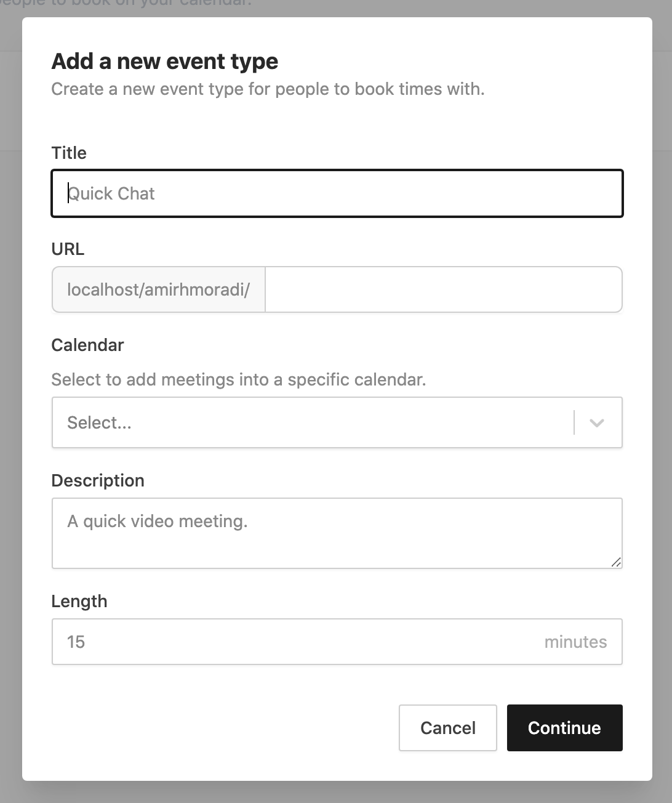Click the URL slug input field
The image size is (672, 803).
pyautogui.click(x=443, y=289)
